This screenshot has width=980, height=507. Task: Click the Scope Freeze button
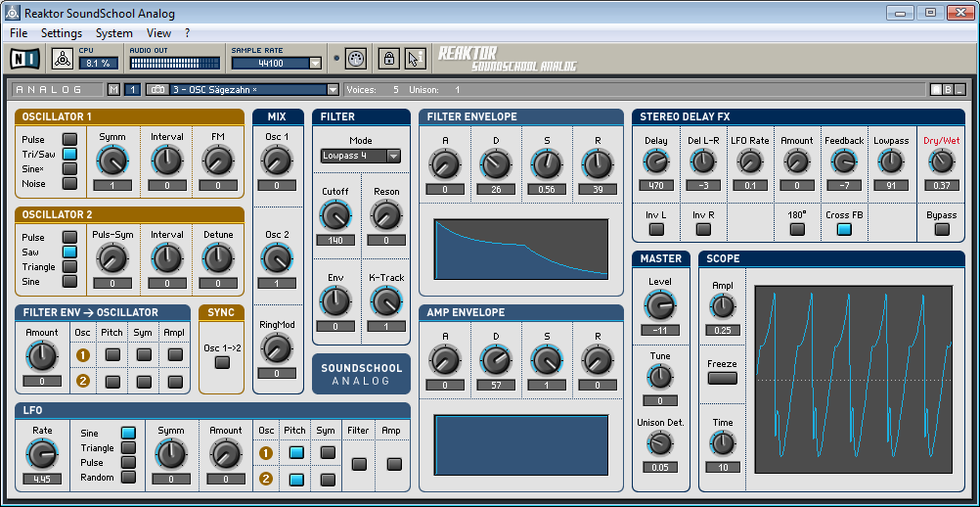723,378
